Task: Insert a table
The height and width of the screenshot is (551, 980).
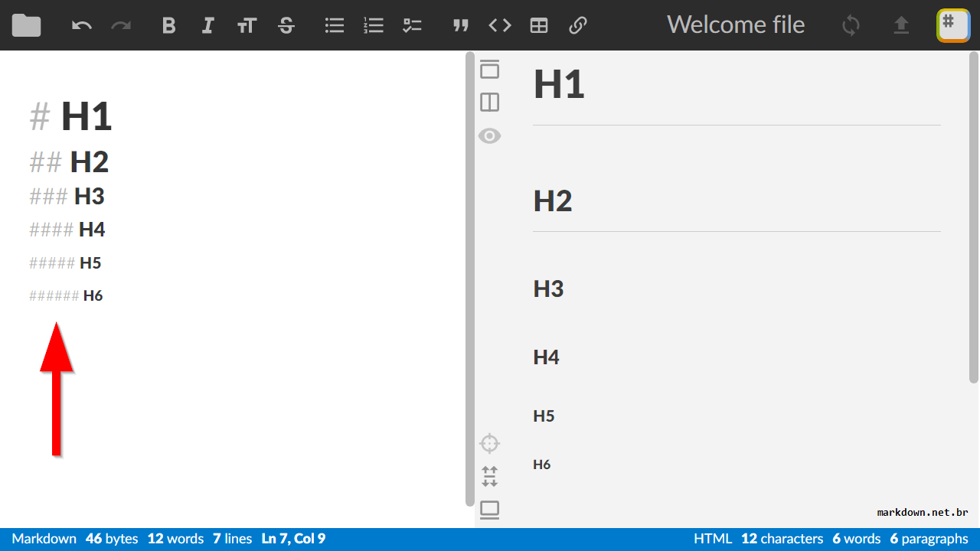Action: click(539, 25)
